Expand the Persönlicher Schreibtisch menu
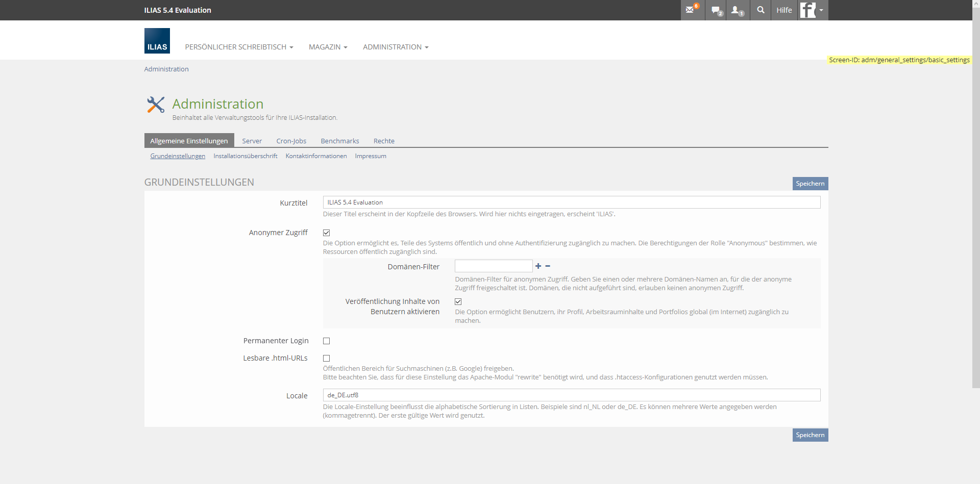 [x=239, y=47]
